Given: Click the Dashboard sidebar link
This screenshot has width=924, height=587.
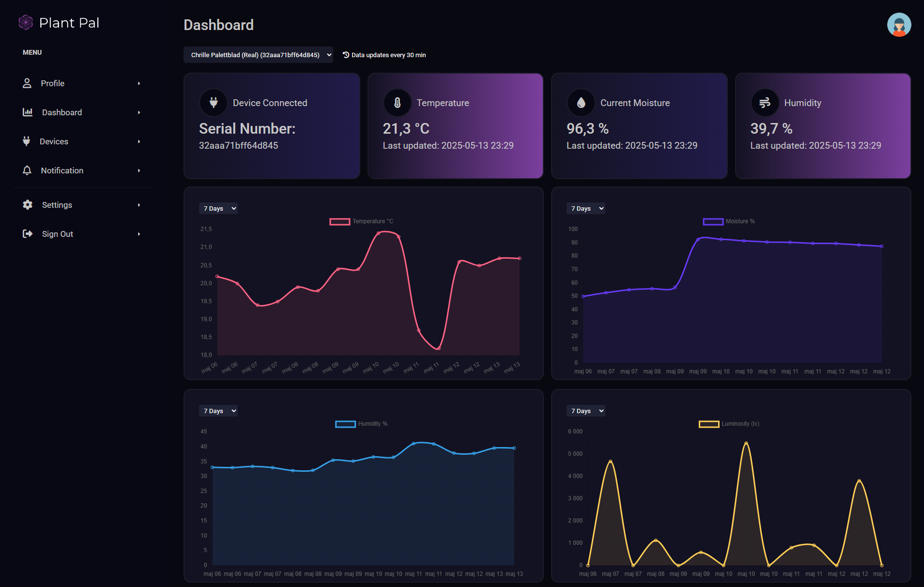Looking at the screenshot, I should click(x=62, y=112).
